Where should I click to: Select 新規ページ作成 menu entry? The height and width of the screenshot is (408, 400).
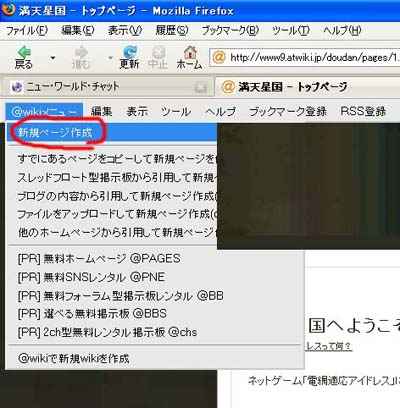pyautogui.click(x=112, y=133)
